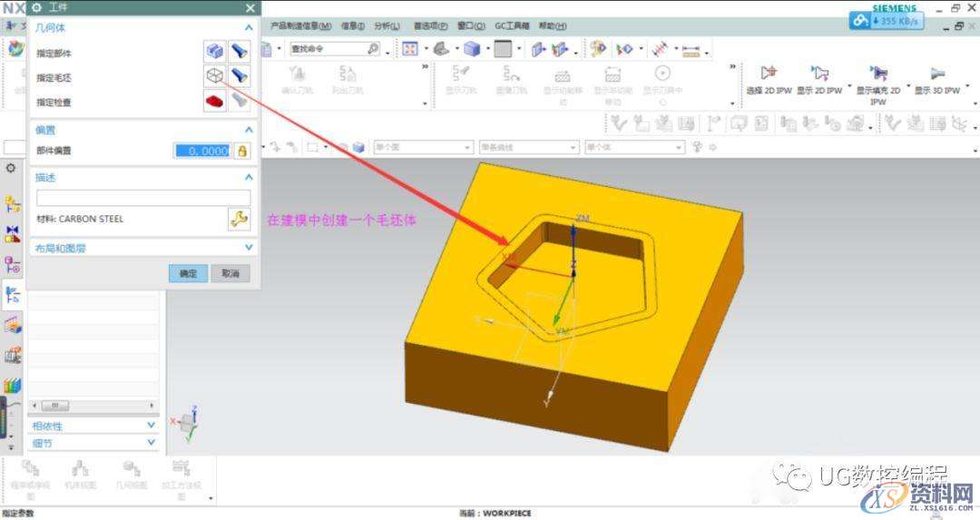This screenshot has height=520, width=980.
Task: Expand the 布局和图层 section
Action: click(250, 247)
